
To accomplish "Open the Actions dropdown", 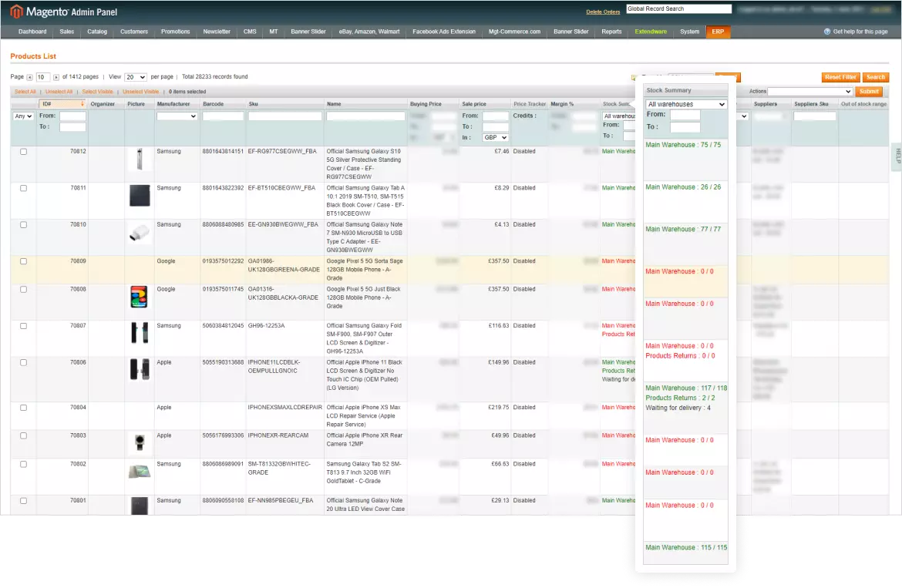I will click(x=810, y=92).
